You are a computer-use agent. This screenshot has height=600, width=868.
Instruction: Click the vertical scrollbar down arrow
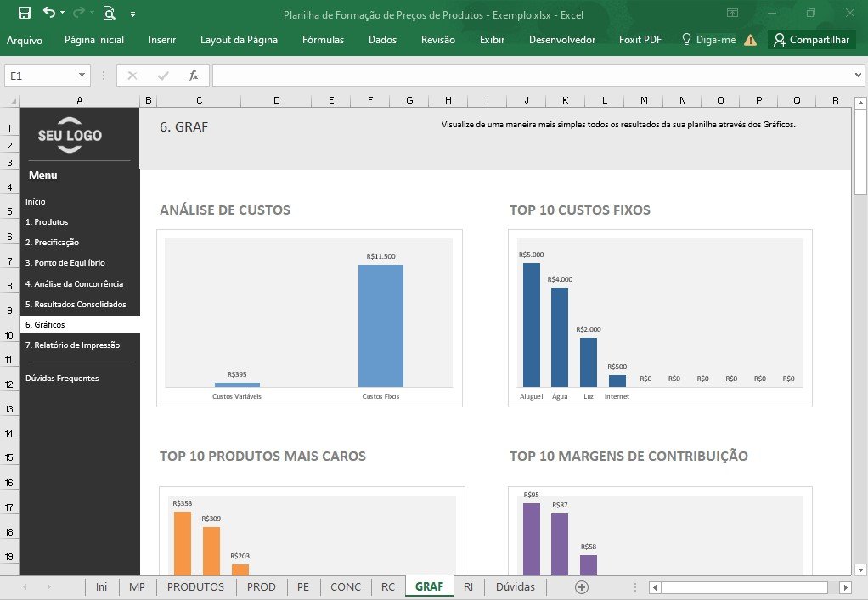point(860,569)
